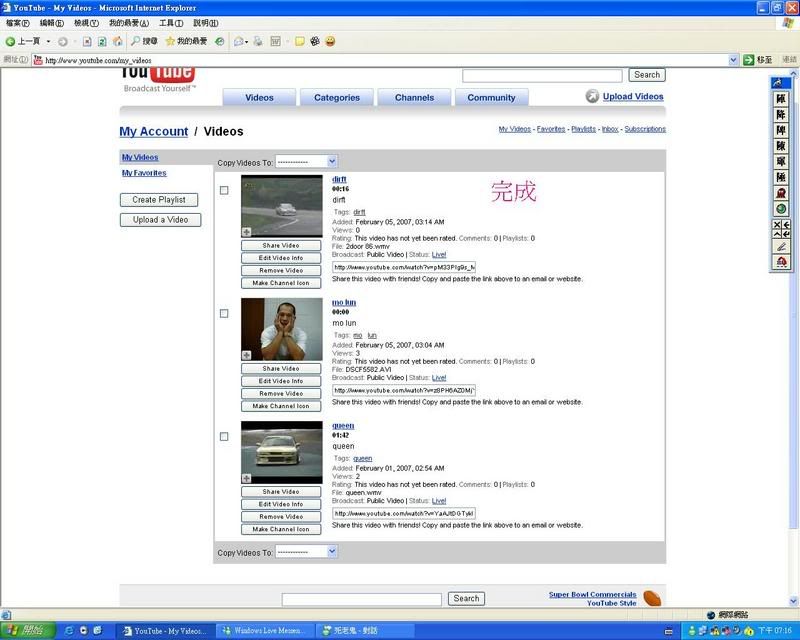Click the YouTube favicon in the address bar
The height and width of the screenshot is (640, 800).
click(38, 60)
